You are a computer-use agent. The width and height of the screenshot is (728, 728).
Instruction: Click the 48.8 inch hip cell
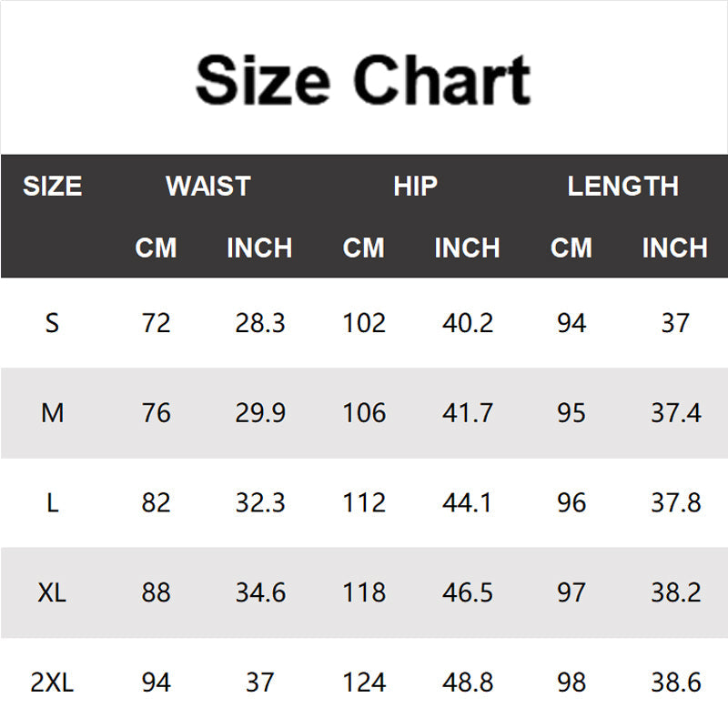(467, 682)
